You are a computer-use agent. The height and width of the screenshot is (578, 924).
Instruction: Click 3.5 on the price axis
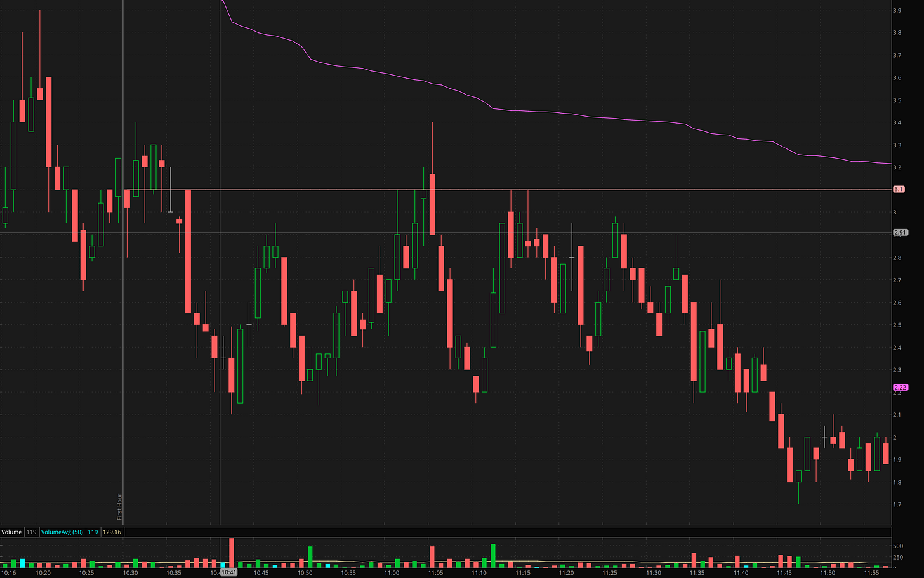pos(897,100)
